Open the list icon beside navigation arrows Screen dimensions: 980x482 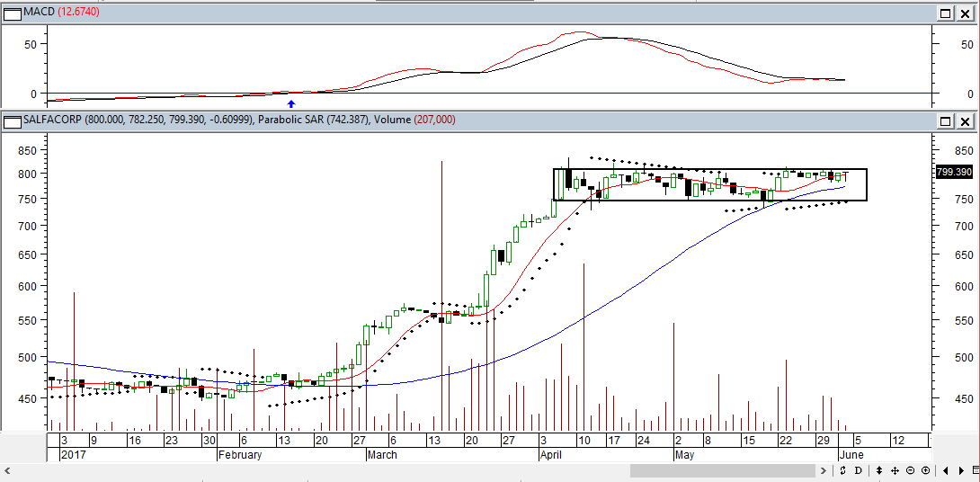[976, 470]
